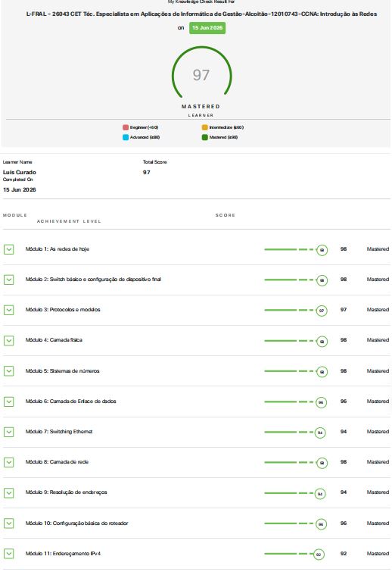Image resolution: width=392 pixels, height=575 pixels.
Task: Expand Módulo 7: Switching Ethernet
Action: click(x=9, y=432)
